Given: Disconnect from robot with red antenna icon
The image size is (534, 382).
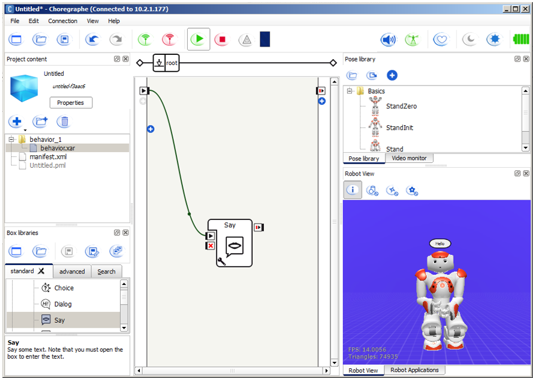Looking at the screenshot, I should coord(169,40).
